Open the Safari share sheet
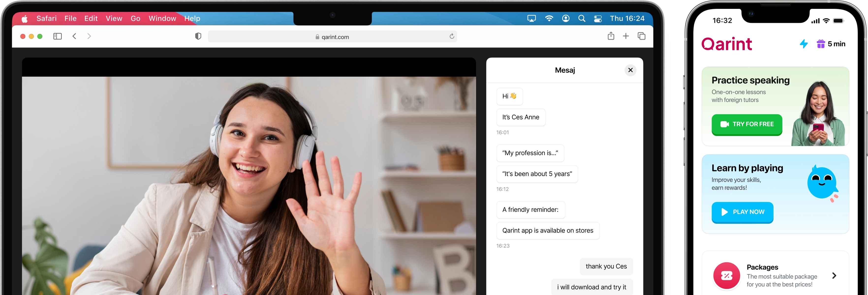 coord(611,36)
